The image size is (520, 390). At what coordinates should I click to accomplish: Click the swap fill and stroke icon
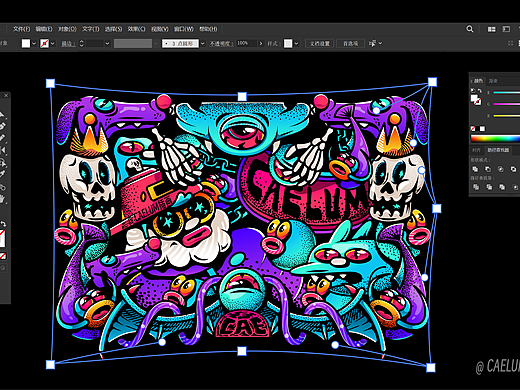(x=480, y=91)
